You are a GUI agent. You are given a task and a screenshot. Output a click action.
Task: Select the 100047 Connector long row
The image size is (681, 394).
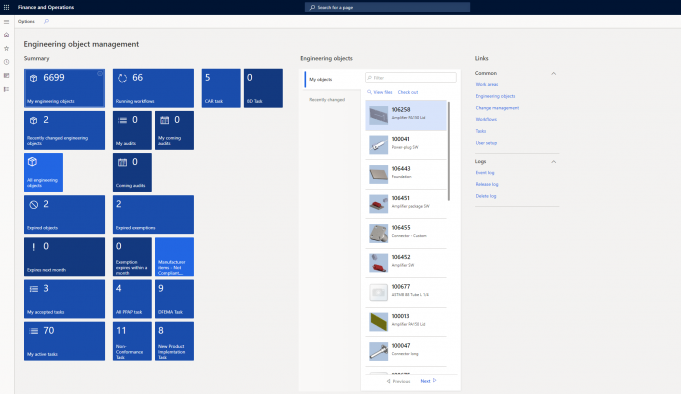tap(406, 351)
